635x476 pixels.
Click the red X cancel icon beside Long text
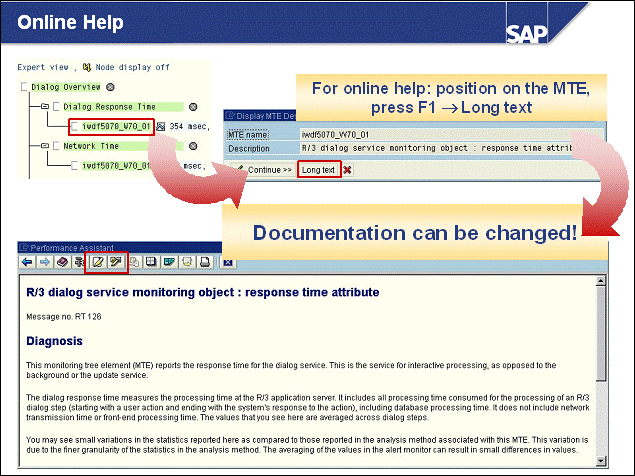(x=347, y=170)
